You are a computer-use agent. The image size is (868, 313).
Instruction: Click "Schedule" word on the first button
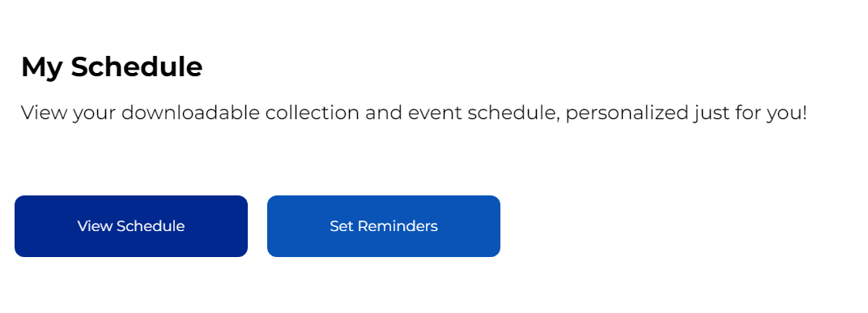[x=151, y=226]
